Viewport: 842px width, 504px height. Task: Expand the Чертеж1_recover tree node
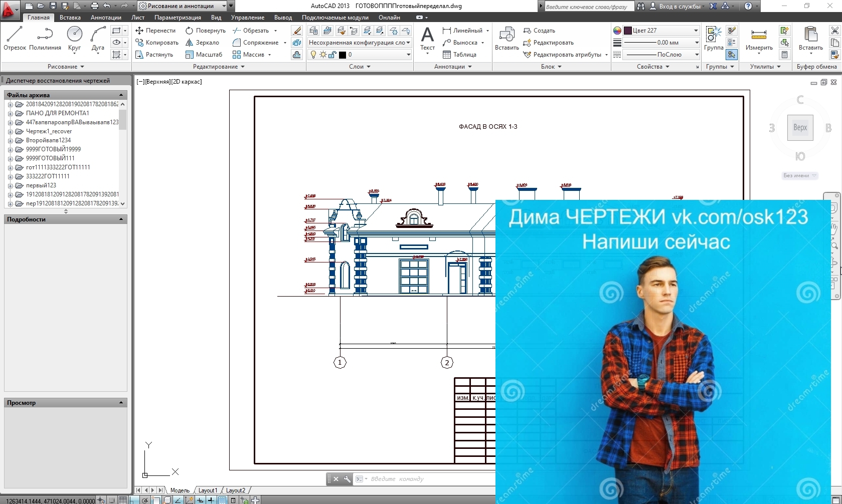tap(10, 131)
